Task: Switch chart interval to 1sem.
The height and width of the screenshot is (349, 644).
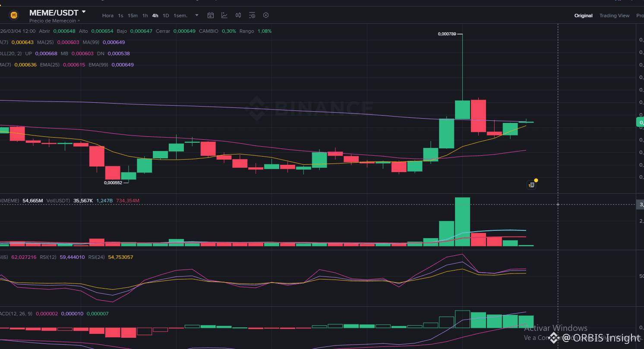Action: click(180, 16)
